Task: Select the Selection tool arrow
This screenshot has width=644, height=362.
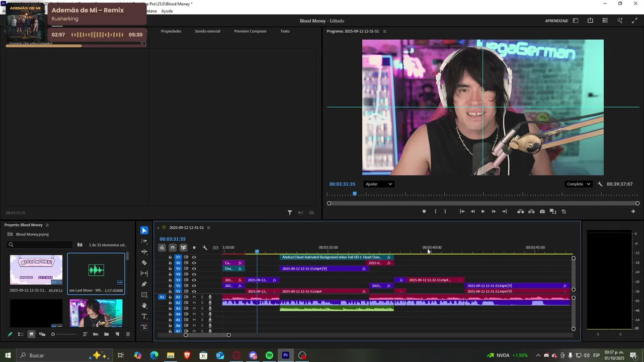Action: (144, 230)
